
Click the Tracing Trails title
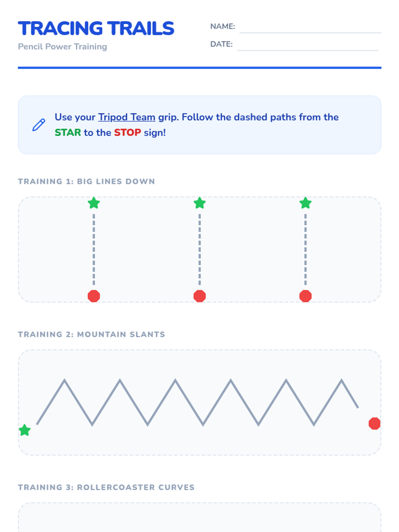click(x=96, y=28)
